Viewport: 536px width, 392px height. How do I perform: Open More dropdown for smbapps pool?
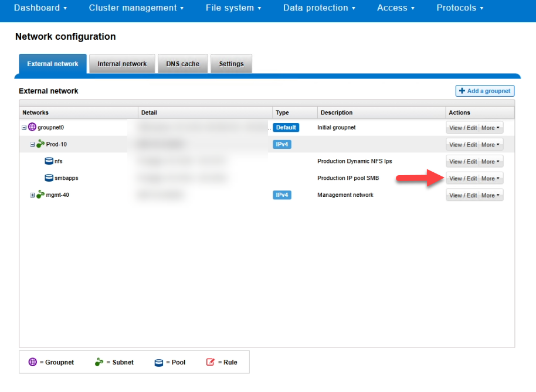[491, 179]
